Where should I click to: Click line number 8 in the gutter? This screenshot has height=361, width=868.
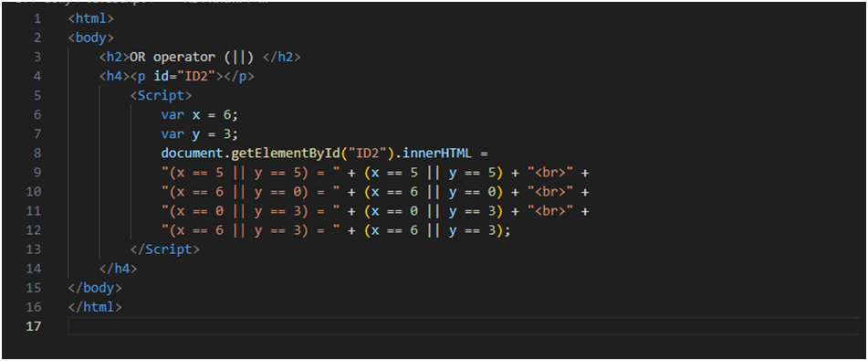pyautogui.click(x=37, y=153)
